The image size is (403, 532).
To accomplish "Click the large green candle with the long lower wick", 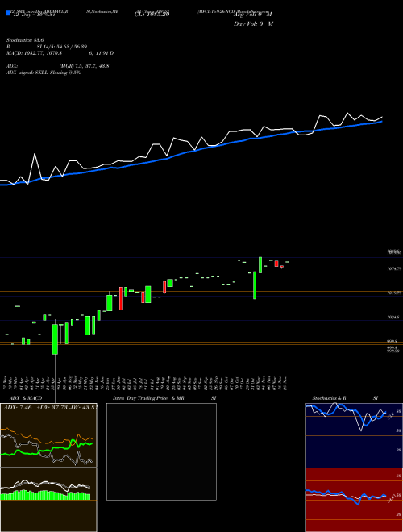I will pyautogui.click(x=55, y=339).
